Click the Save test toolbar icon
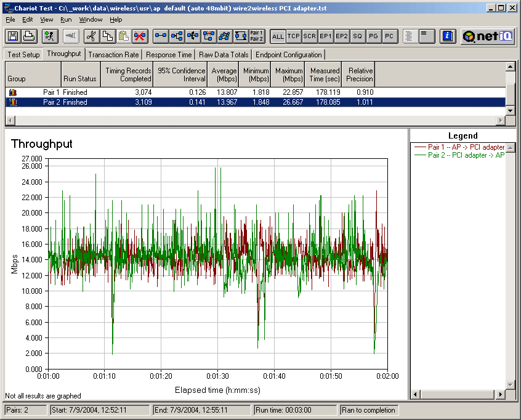 point(13,36)
